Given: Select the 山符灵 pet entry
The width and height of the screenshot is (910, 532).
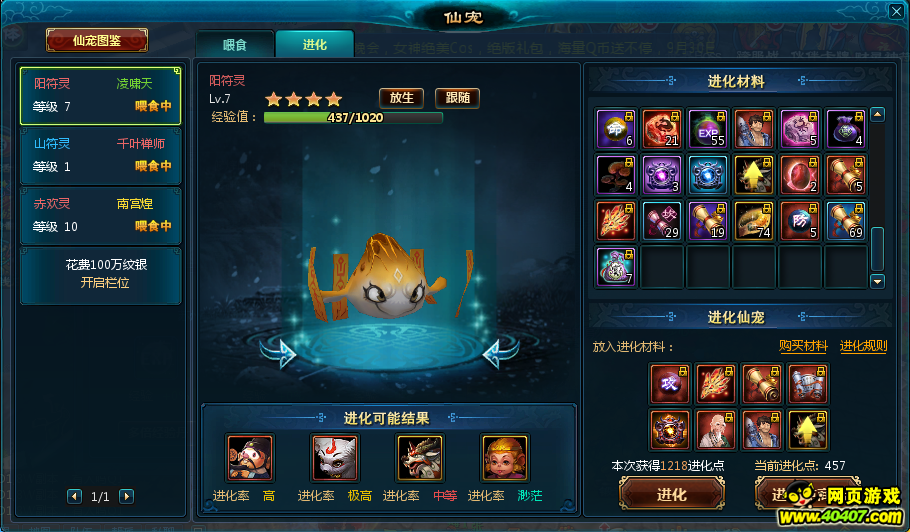Looking at the screenshot, I should tap(101, 155).
